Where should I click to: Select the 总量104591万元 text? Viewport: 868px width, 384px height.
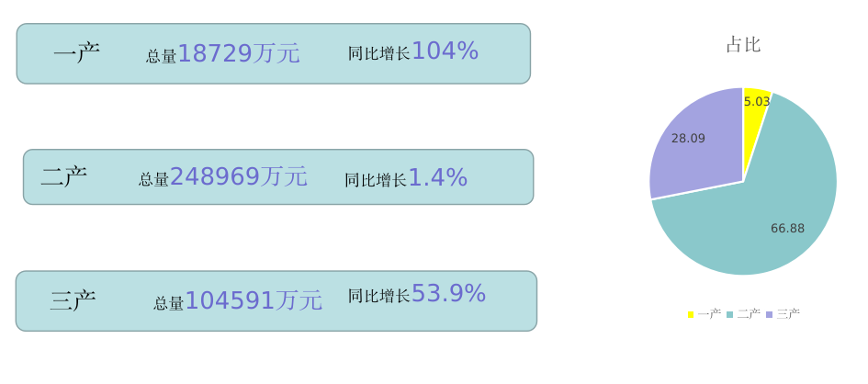[x=237, y=301]
